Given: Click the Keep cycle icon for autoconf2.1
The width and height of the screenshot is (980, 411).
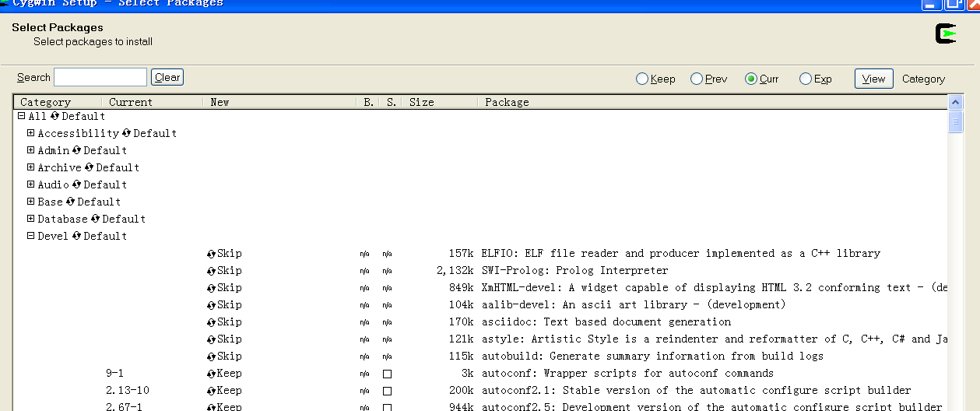Looking at the screenshot, I should [211, 391].
